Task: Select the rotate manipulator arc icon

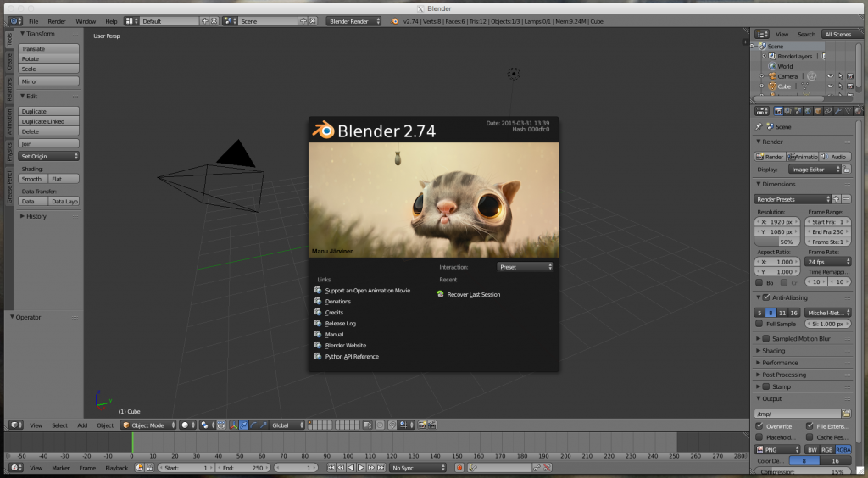Action: (x=253, y=425)
